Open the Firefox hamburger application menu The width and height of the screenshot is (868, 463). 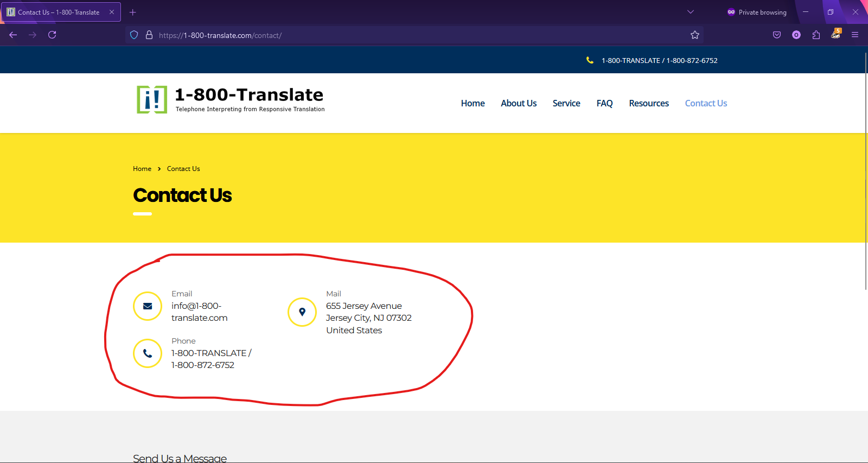click(855, 35)
